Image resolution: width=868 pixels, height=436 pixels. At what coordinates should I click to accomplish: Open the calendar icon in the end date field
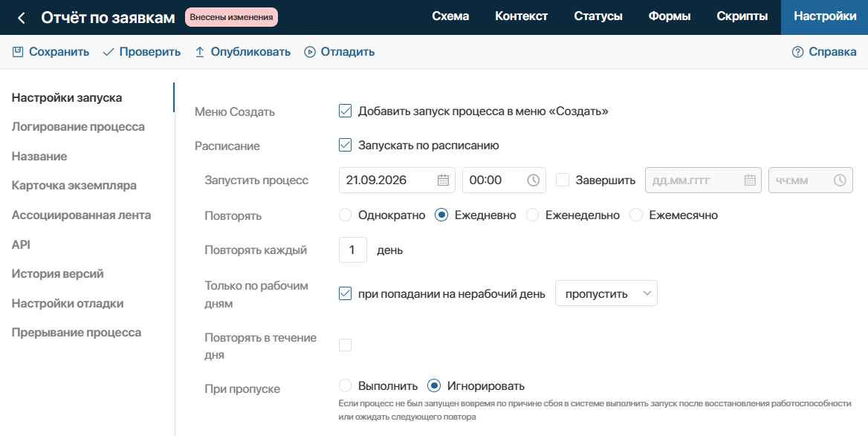tap(750, 180)
